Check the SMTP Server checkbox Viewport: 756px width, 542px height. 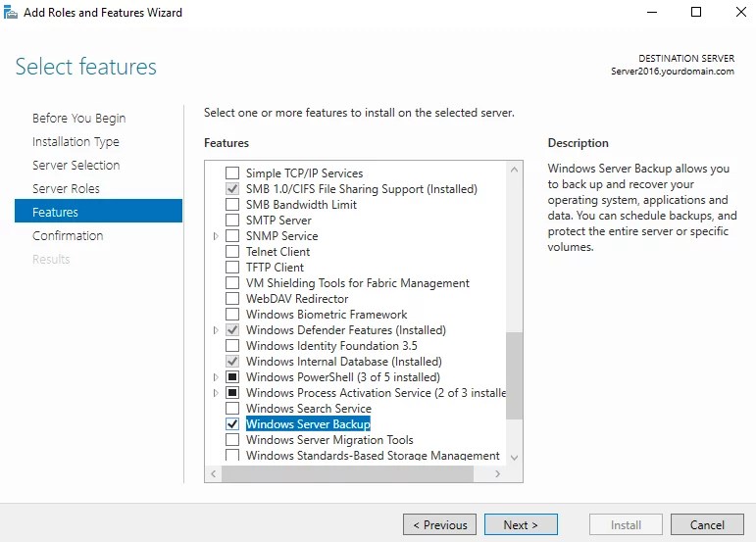[x=232, y=221]
